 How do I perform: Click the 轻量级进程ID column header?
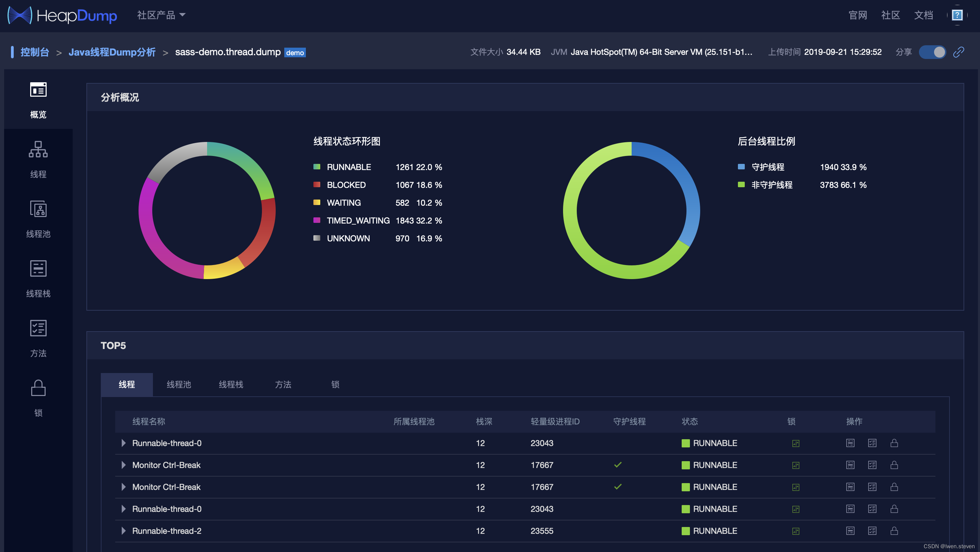(x=555, y=421)
